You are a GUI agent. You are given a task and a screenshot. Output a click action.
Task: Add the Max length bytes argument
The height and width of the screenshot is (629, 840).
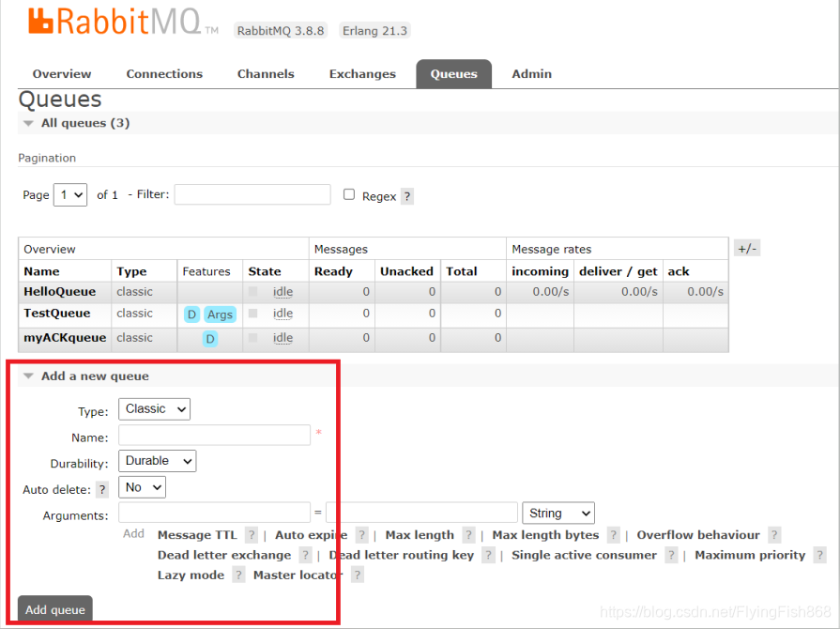(x=545, y=535)
